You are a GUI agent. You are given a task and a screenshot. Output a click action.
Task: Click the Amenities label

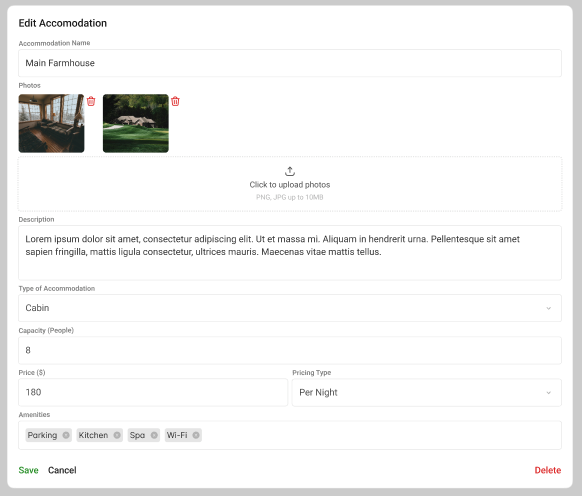(x=34, y=415)
